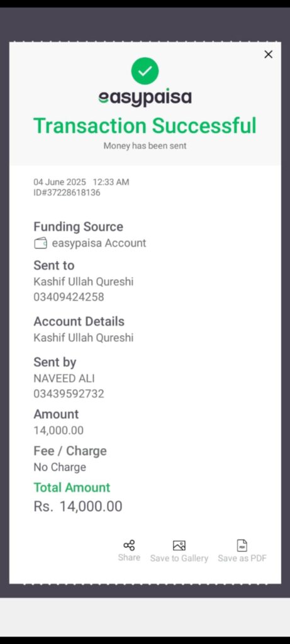
Task: Click the Transaction Successful heading
Action: tap(145, 125)
